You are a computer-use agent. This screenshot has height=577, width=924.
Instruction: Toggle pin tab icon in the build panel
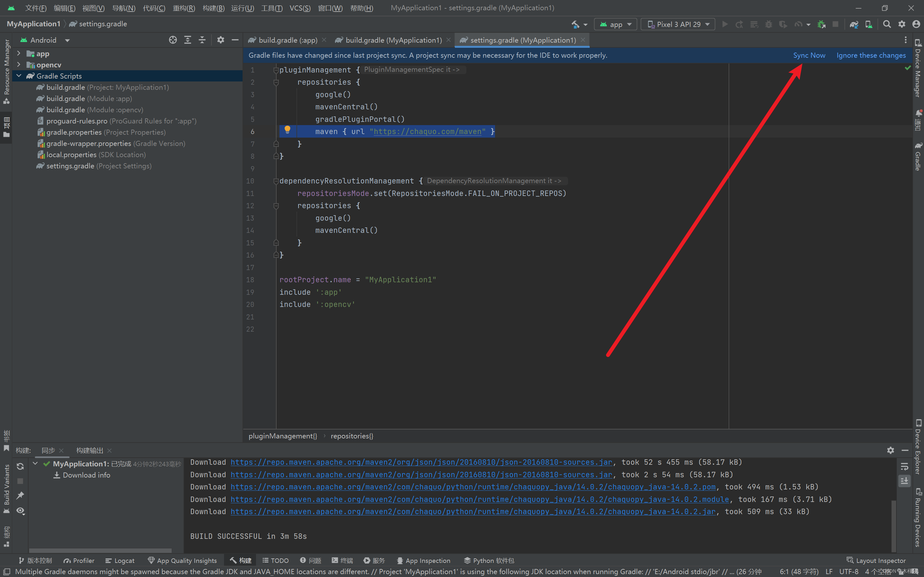click(20, 495)
